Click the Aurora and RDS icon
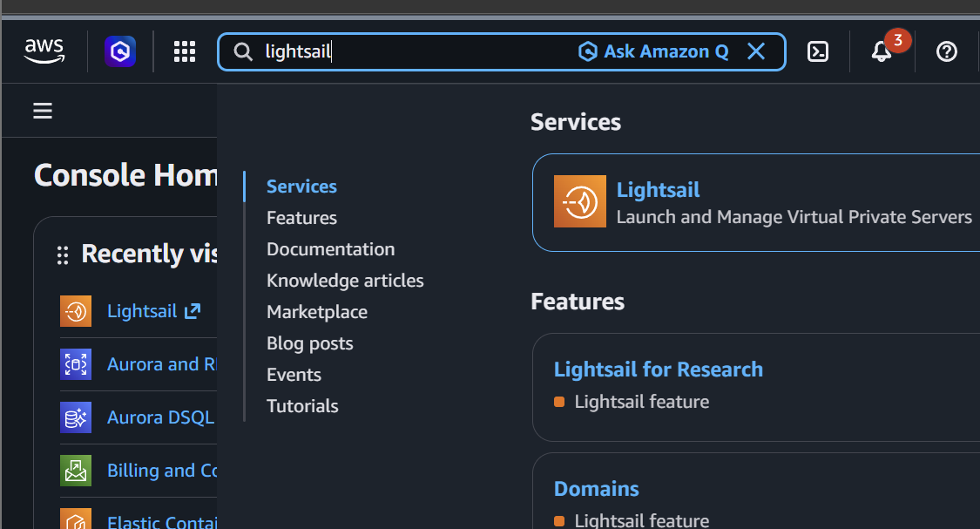 point(76,364)
